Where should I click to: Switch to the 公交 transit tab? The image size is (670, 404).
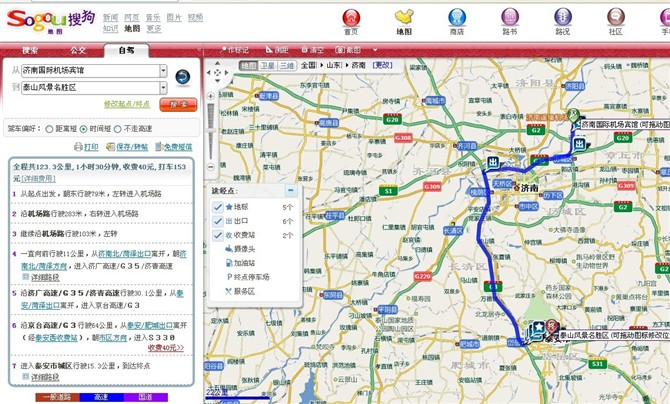[78, 50]
